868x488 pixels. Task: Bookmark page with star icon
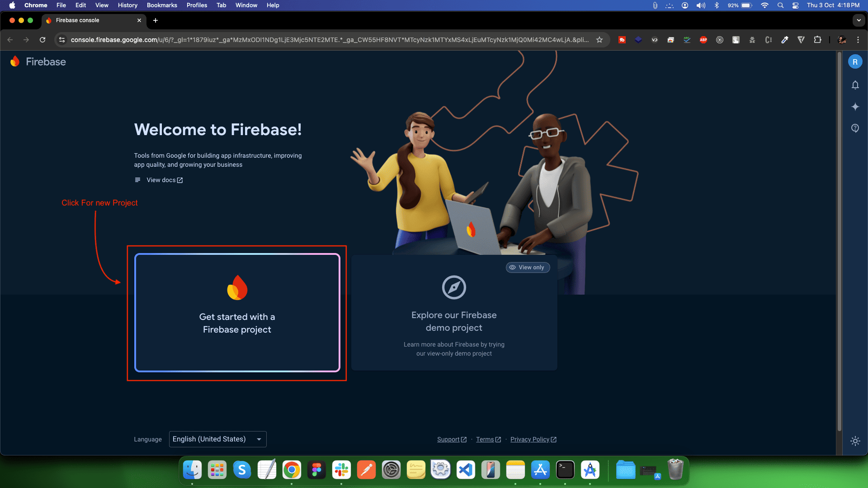599,40
